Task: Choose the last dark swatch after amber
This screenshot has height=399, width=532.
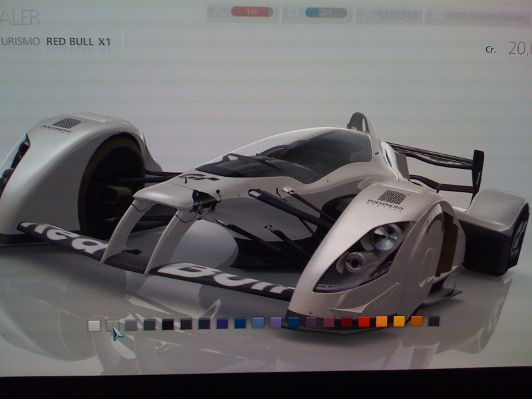Action: [x=434, y=321]
